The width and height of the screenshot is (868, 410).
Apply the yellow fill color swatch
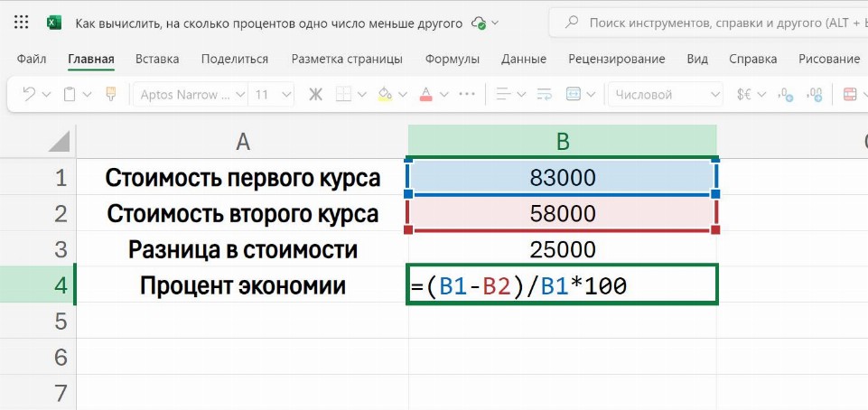(x=385, y=94)
